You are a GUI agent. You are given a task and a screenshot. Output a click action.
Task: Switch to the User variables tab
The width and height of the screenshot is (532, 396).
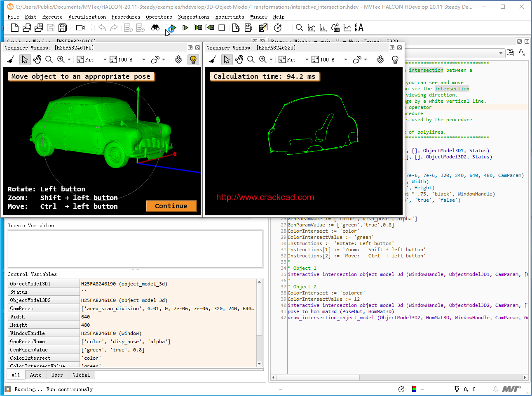pyautogui.click(x=57, y=375)
